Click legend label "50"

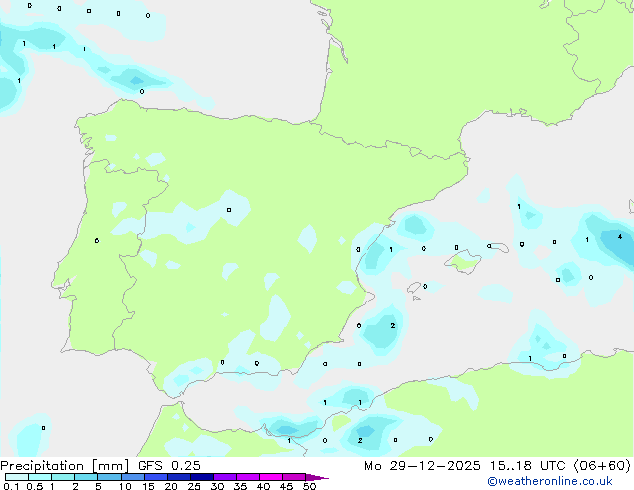click(x=309, y=486)
